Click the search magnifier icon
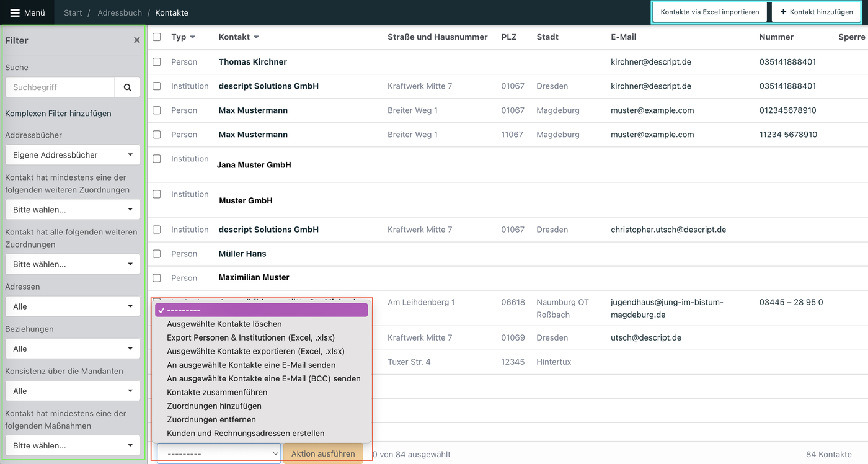Image resolution: width=868 pixels, height=464 pixels. pyautogui.click(x=127, y=87)
